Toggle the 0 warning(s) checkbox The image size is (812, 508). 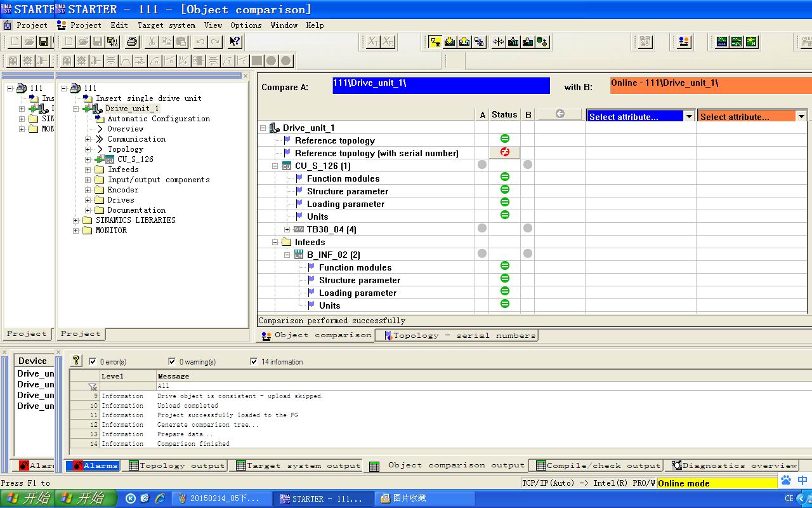click(x=172, y=361)
